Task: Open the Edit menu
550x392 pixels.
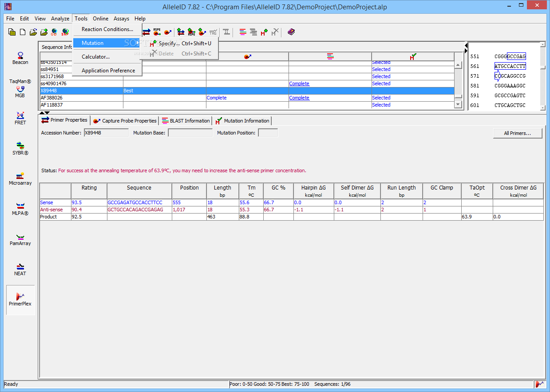Action: [x=24, y=19]
